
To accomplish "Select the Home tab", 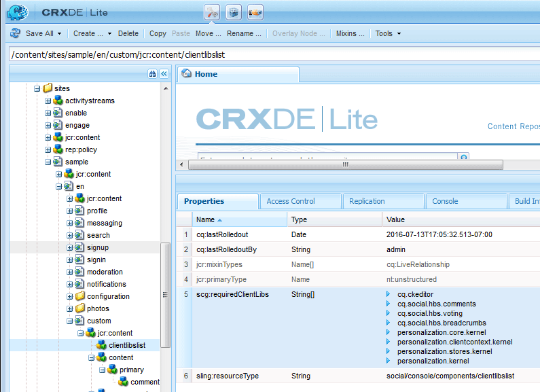I will tap(238, 74).
